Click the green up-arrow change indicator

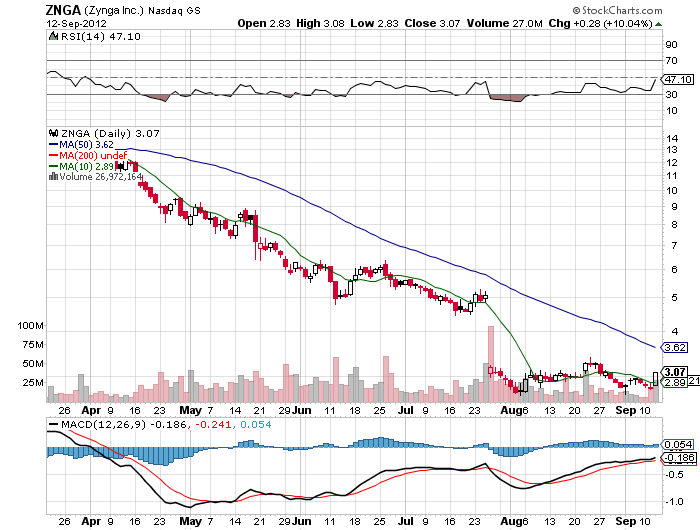658,24
